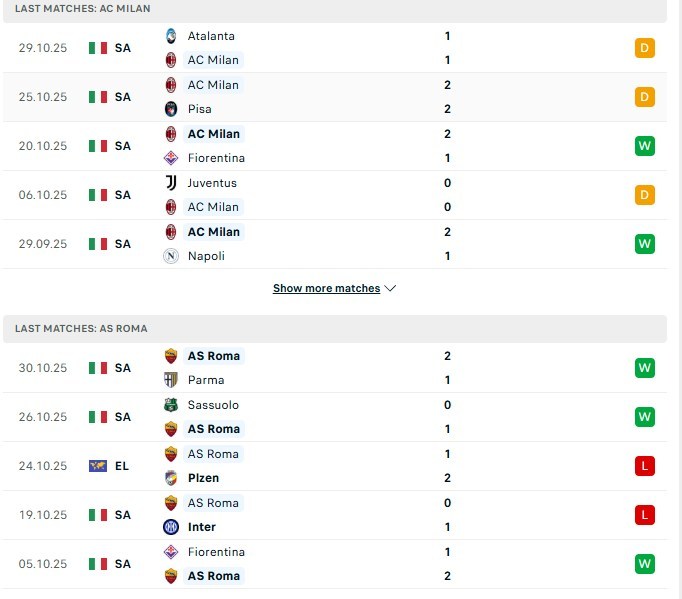Click the Napoli team crest icon

(170, 256)
